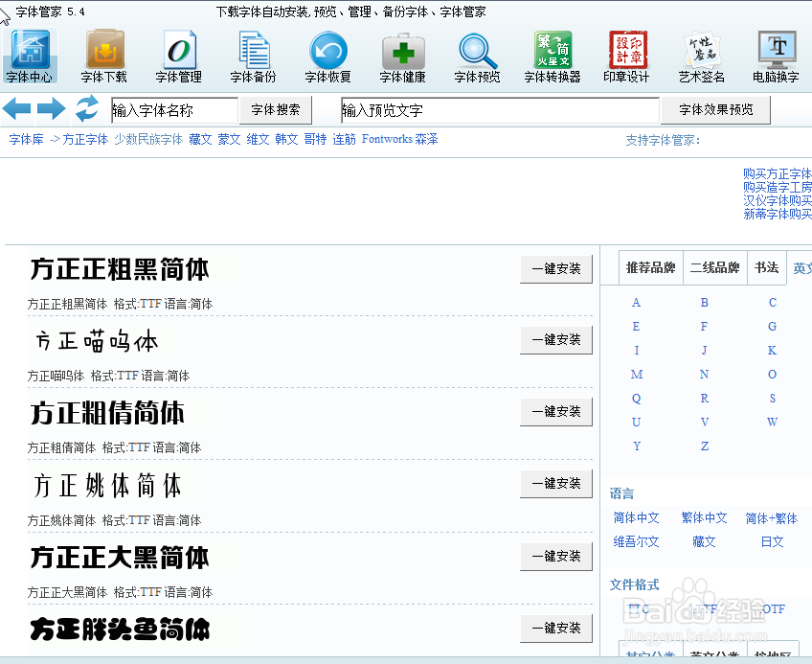812x664 pixels.
Task: Open the 汉仪字体购买 link
Action: (x=778, y=200)
